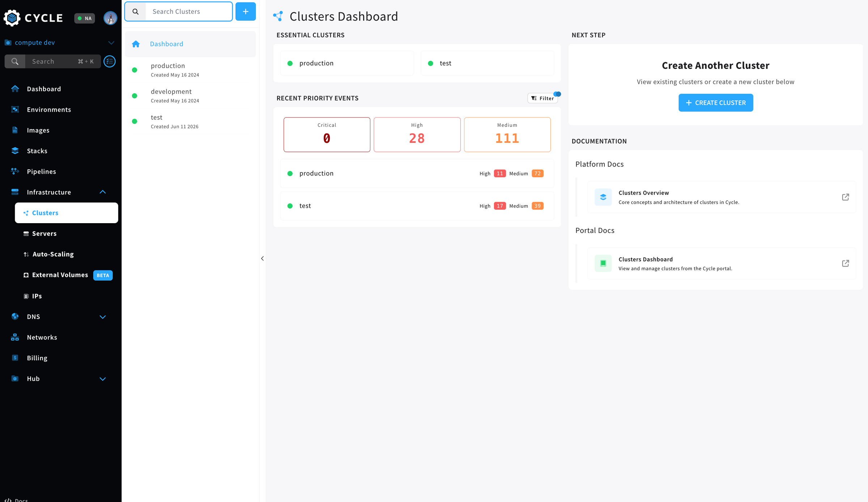Click the sidebar Search field
Screen dimensions: 868x502
(x=53, y=61)
